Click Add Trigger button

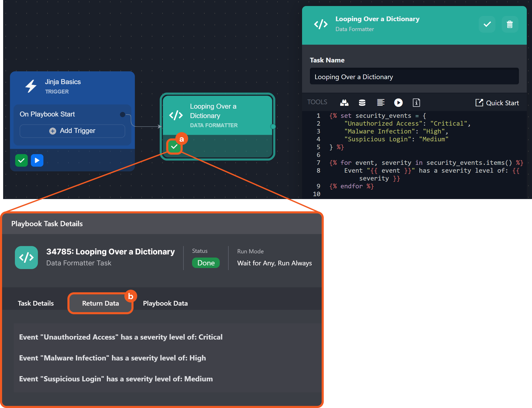click(x=72, y=131)
